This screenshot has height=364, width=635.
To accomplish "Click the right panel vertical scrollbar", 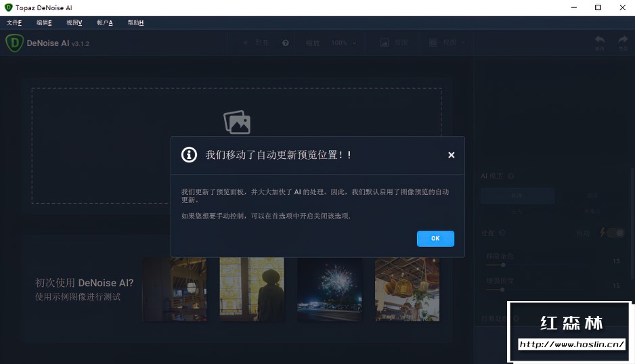I will pyautogui.click(x=632, y=223).
